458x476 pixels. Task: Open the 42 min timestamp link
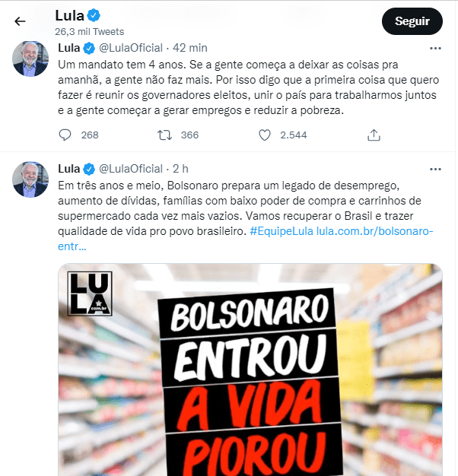(190, 48)
